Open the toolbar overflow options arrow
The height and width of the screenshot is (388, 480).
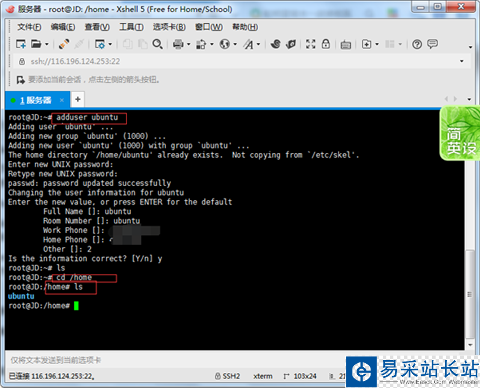[470, 47]
